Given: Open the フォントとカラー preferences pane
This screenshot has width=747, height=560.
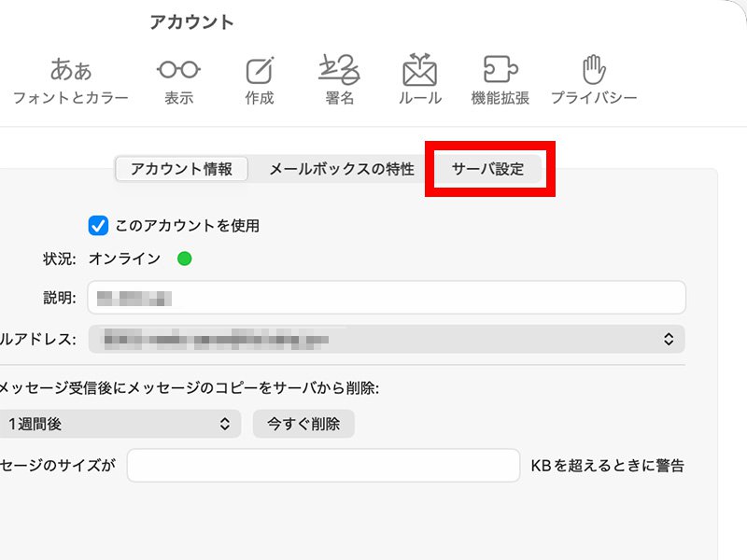Looking at the screenshot, I should 71,81.
